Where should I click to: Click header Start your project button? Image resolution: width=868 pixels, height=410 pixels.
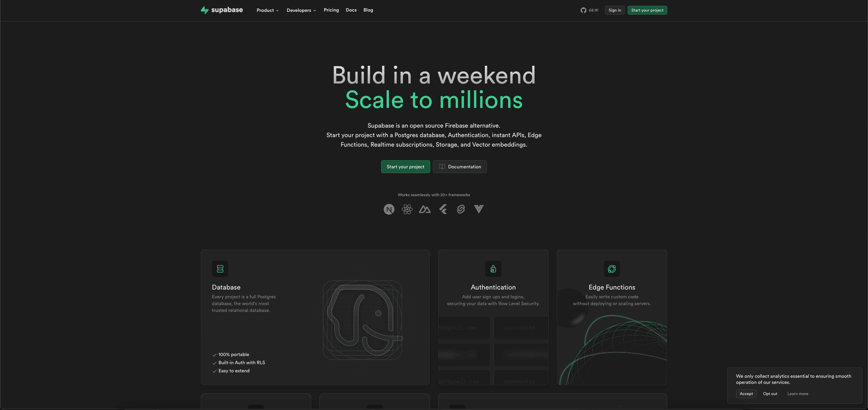[x=647, y=10]
